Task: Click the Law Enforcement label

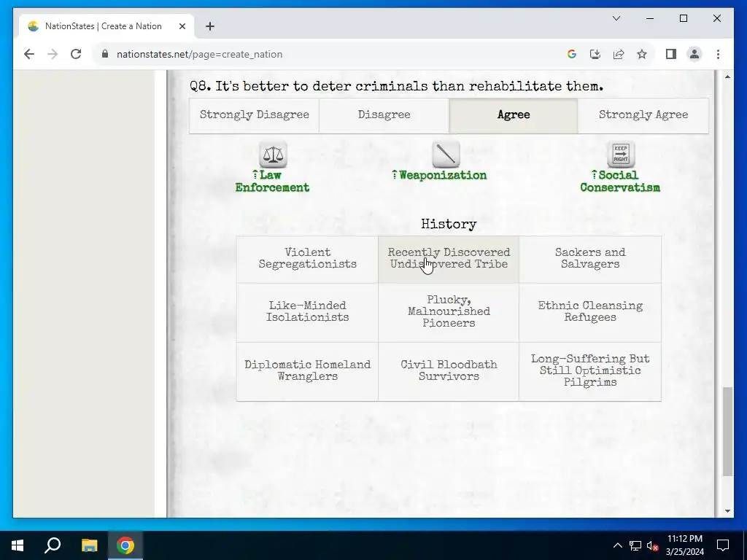Action: click(273, 182)
